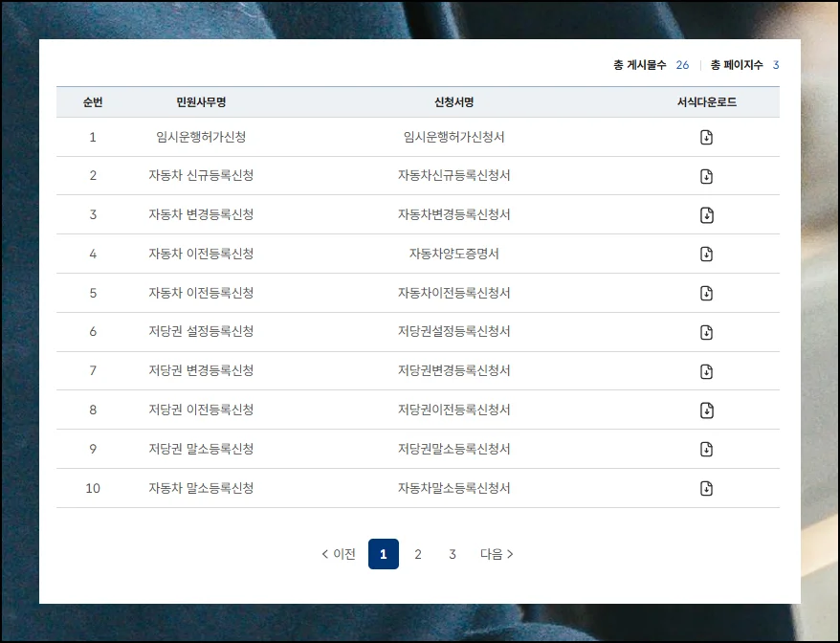Go to next page with 다음
The height and width of the screenshot is (643, 840).
[x=497, y=554]
